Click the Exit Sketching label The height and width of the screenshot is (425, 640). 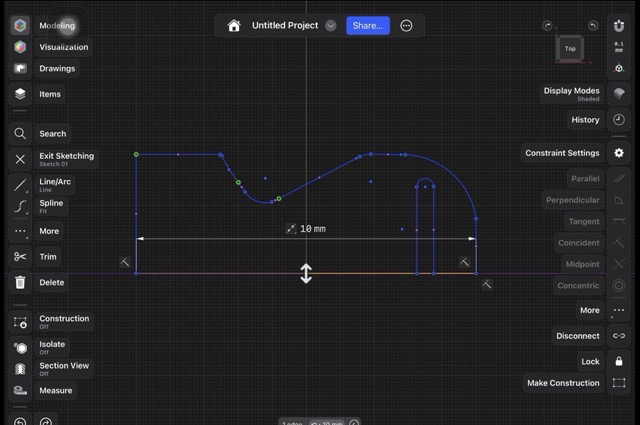[x=67, y=156]
